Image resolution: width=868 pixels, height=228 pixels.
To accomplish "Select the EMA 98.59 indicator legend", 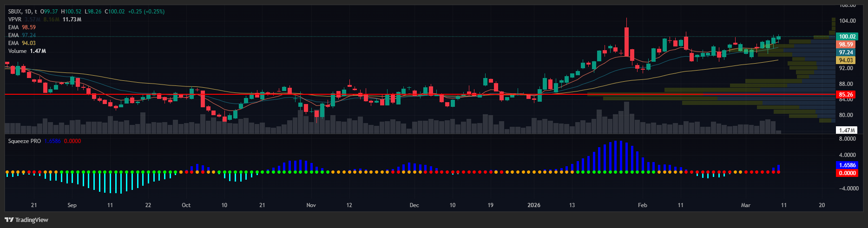I will [22, 27].
